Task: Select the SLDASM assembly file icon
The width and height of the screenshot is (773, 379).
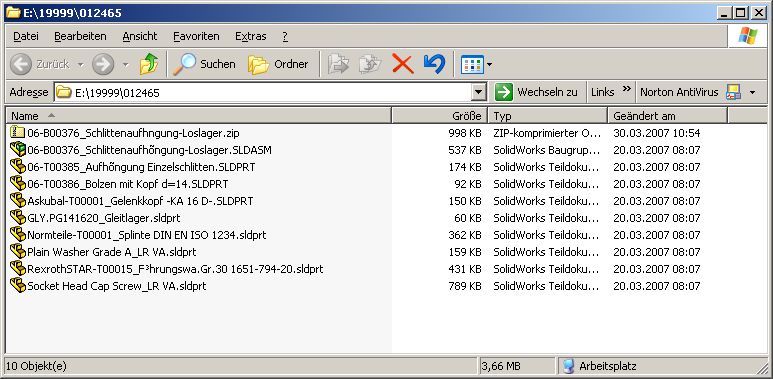Action: (x=18, y=149)
